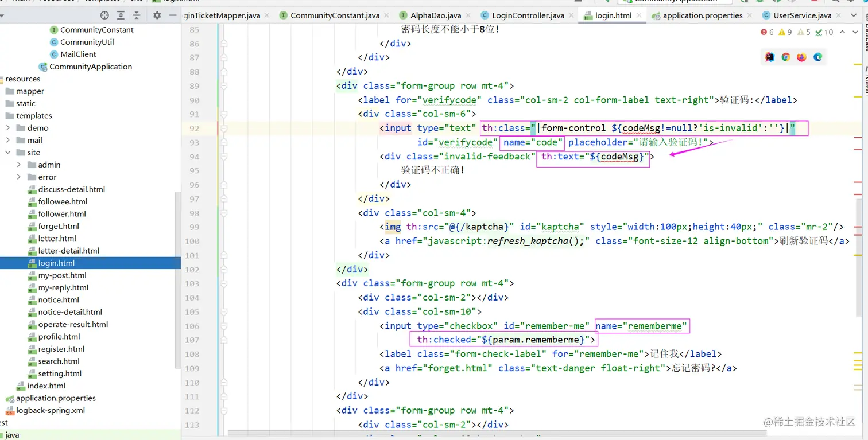Viewport: 868px width, 440px height.
Task: Click the Collapse All icon in project panel
Action: point(137,15)
